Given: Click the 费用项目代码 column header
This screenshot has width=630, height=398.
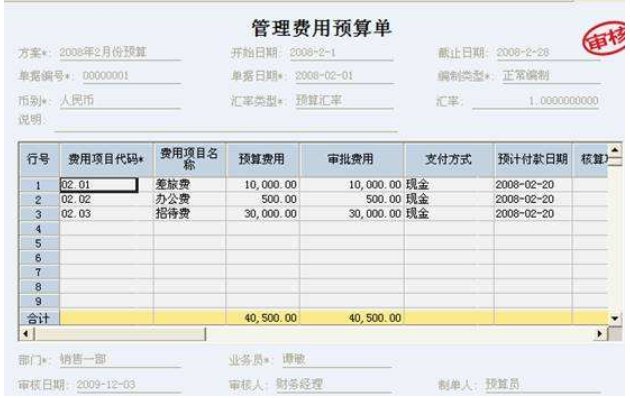Looking at the screenshot, I should tap(106, 159).
